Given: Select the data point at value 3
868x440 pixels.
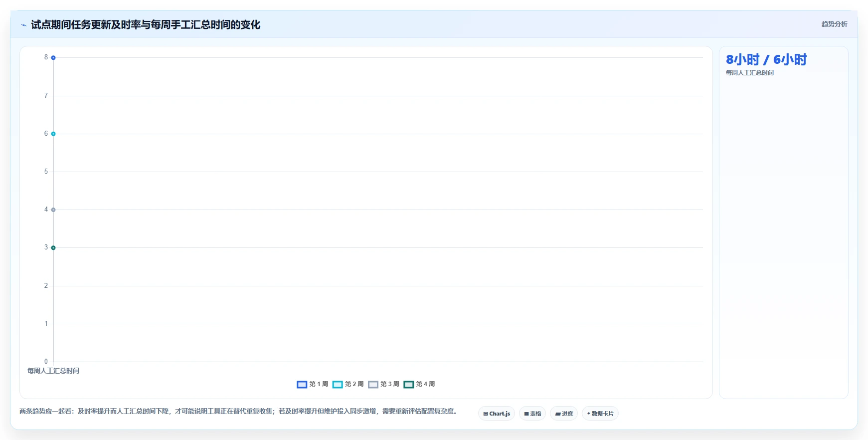Looking at the screenshot, I should click(53, 248).
